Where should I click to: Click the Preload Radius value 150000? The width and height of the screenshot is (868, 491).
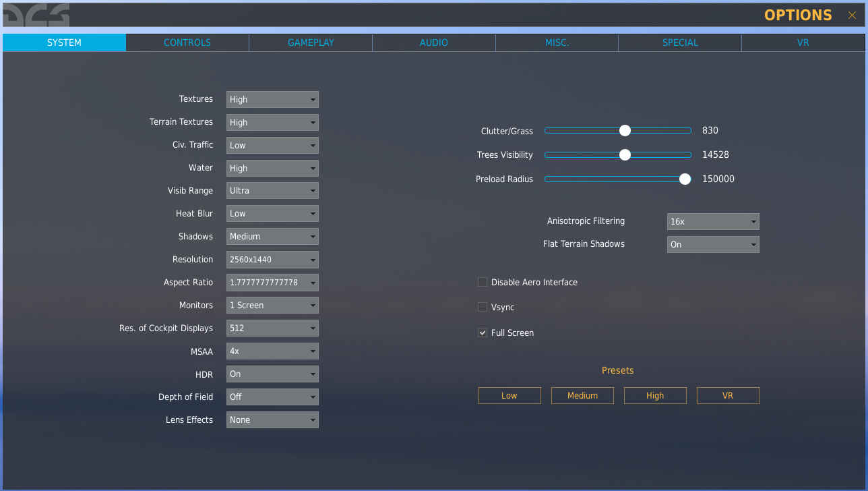(718, 179)
